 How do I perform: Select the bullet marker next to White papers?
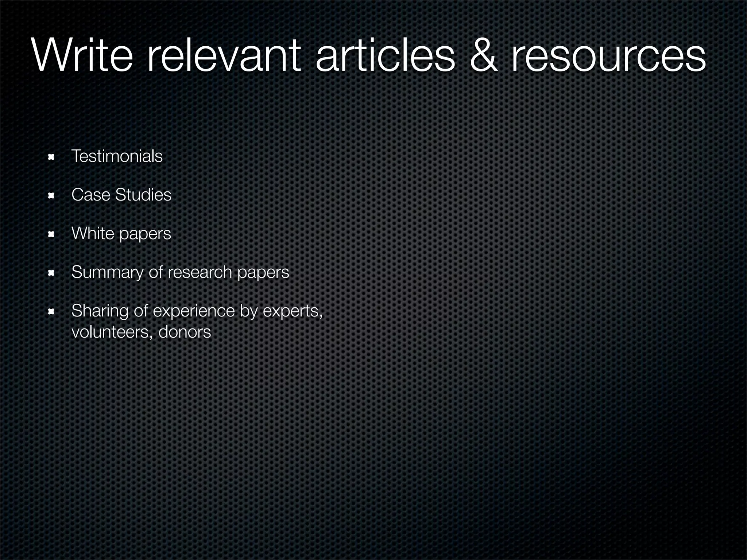point(51,235)
